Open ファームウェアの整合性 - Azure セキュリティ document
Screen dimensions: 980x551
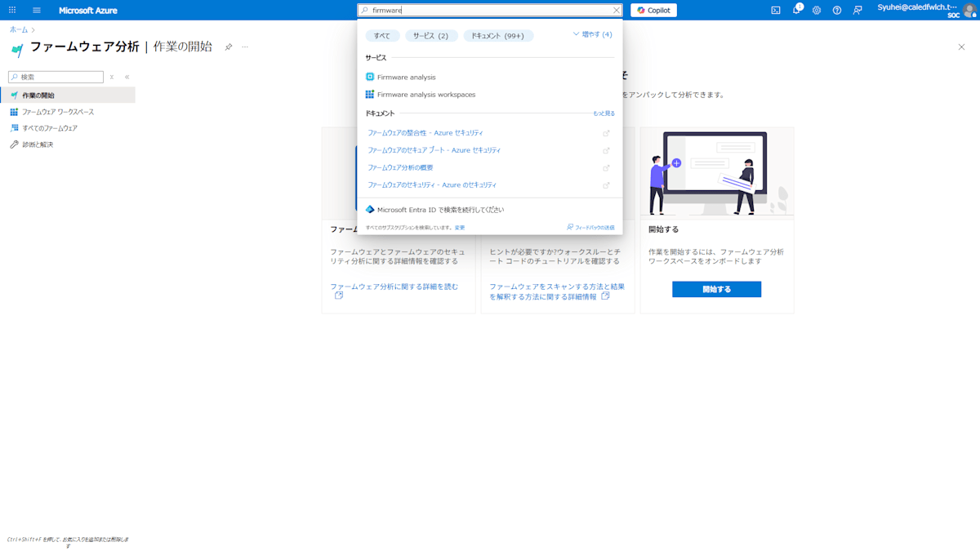(x=425, y=133)
